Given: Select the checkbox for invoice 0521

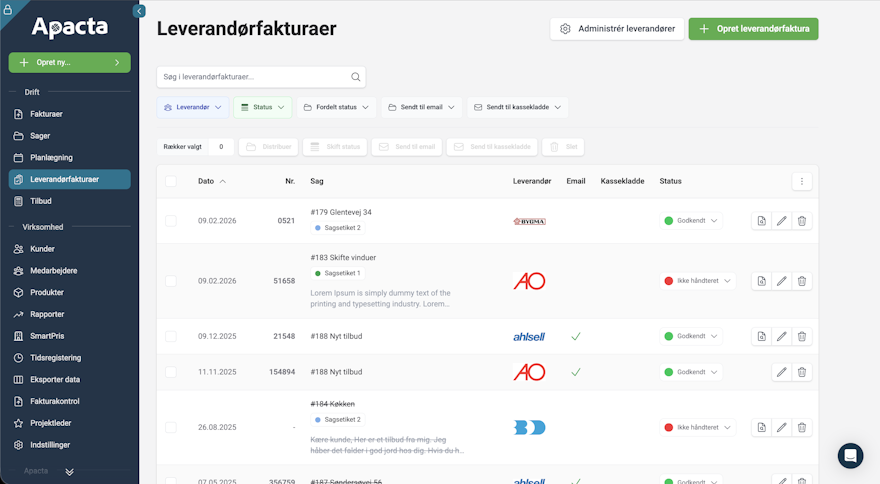Looking at the screenshot, I should [171, 221].
